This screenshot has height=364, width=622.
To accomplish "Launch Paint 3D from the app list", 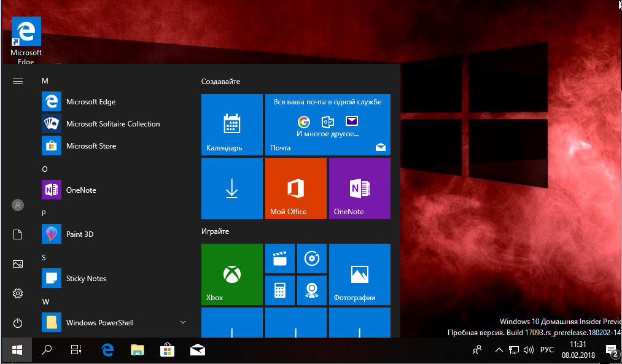I will click(x=79, y=234).
